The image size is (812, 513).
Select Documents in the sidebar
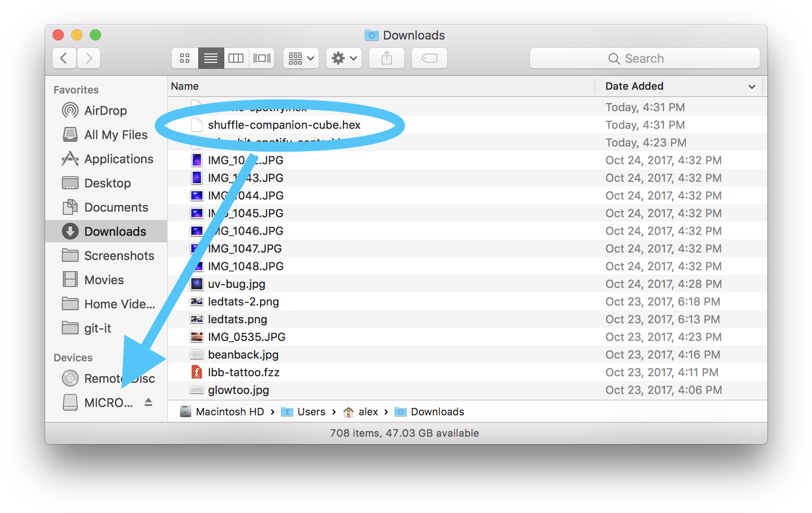pos(116,207)
